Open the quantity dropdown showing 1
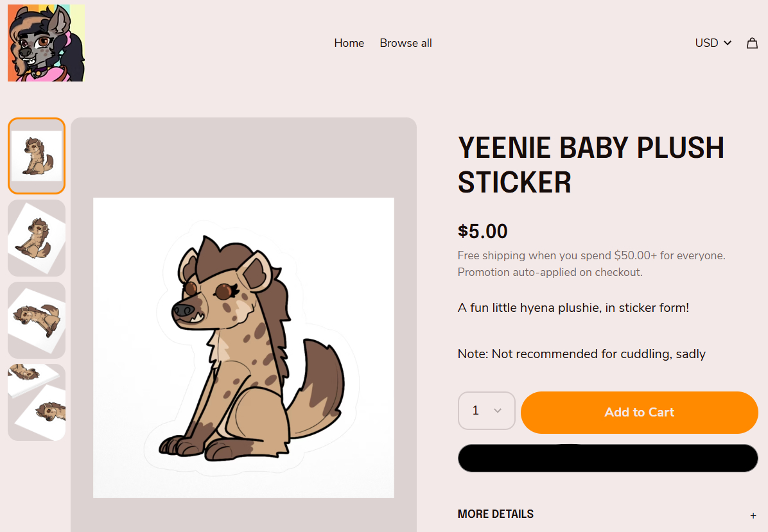768x532 pixels. coord(486,411)
